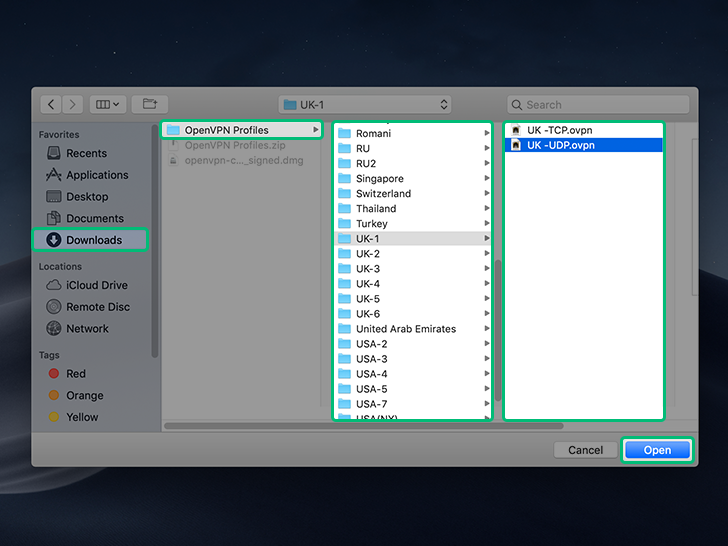
Task: Open the USA-5 folder
Action: (412, 389)
